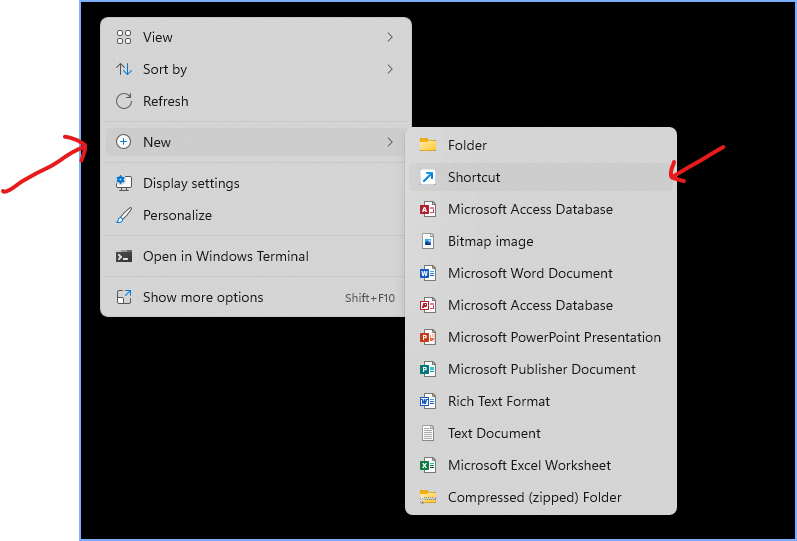Create a new Microsoft Word Document
This screenshot has width=797, height=541.
point(530,273)
